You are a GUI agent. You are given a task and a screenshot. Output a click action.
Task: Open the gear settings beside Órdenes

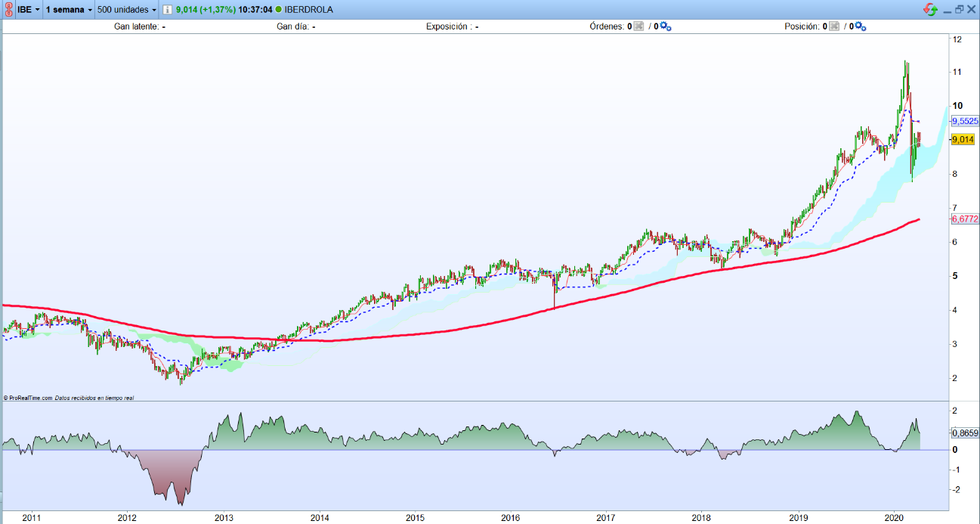click(x=665, y=26)
